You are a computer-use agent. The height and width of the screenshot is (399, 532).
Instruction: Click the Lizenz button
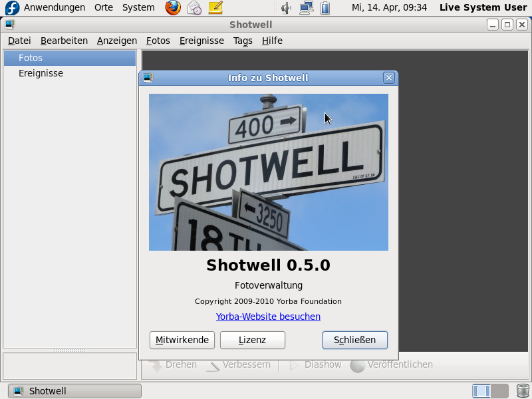253,340
